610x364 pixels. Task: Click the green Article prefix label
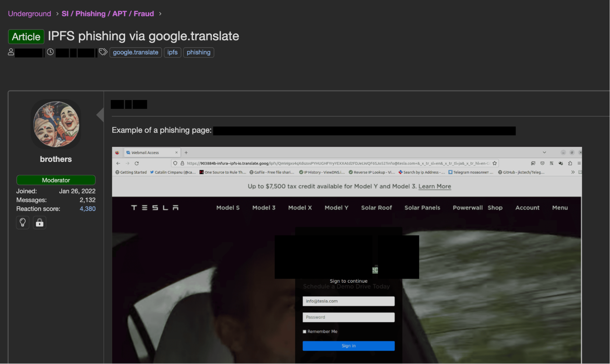[26, 37]
